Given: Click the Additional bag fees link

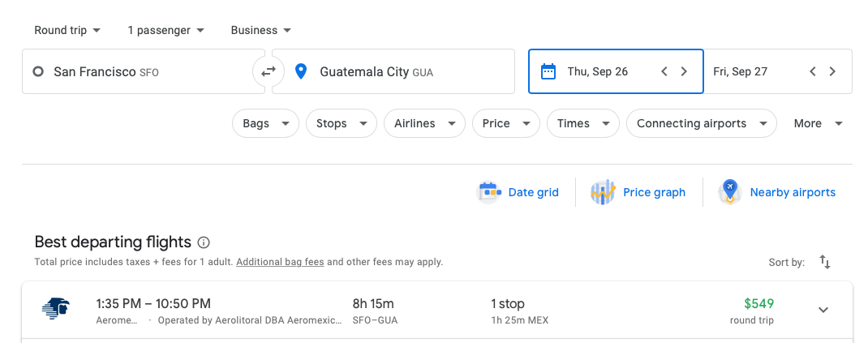Looking at the screenshot, I should click(x=279, y=262).
